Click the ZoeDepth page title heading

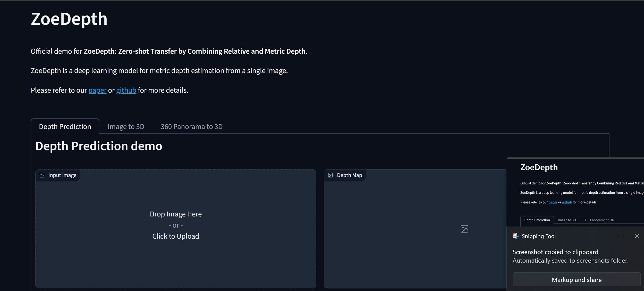[69, 19]
